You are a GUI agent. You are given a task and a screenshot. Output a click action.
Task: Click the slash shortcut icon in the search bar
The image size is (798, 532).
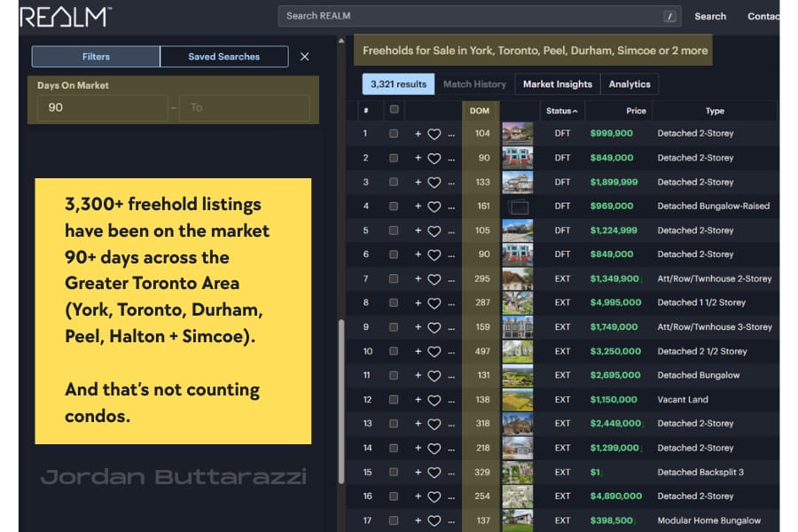[669, 16]
